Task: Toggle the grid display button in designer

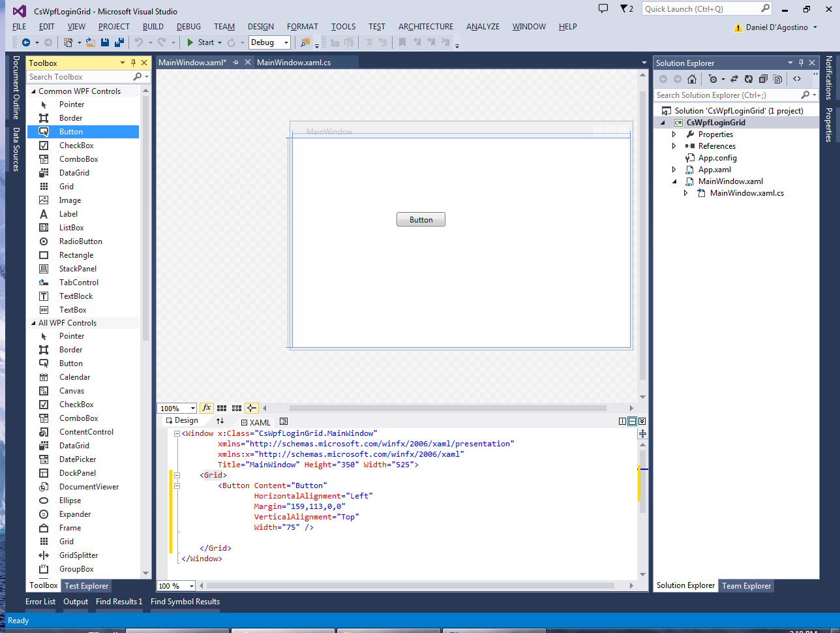Action: (222, 408)
